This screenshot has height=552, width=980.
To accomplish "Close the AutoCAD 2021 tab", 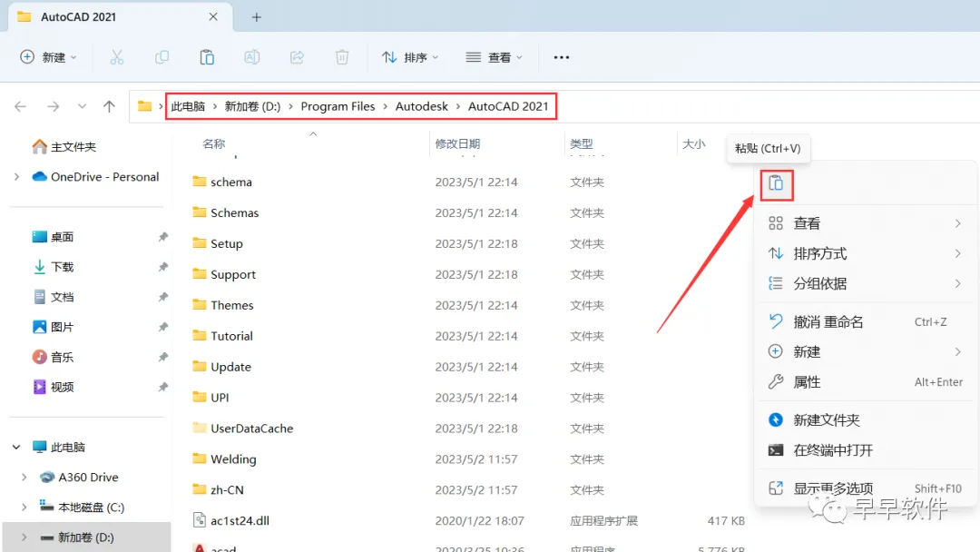I will click(213, 17).
